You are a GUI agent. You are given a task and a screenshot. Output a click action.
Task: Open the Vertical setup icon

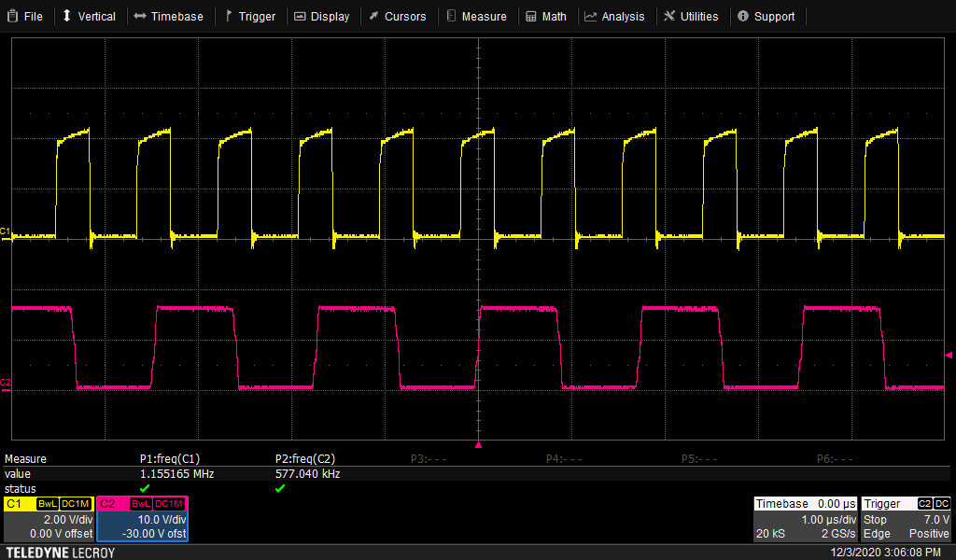pos(65,15)
